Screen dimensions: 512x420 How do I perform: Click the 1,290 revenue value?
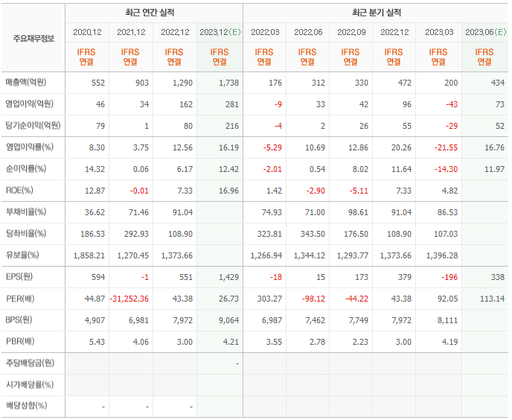(182, 83)
